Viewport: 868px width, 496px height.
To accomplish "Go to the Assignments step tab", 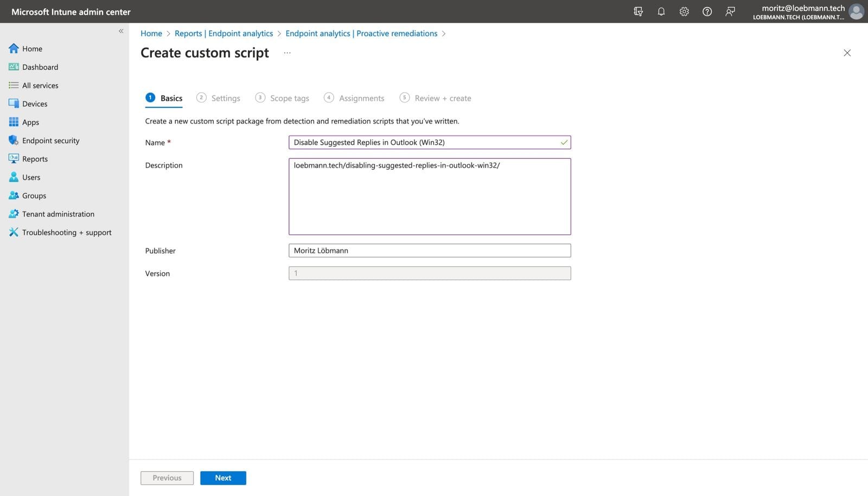I will (x=354, y=98).
